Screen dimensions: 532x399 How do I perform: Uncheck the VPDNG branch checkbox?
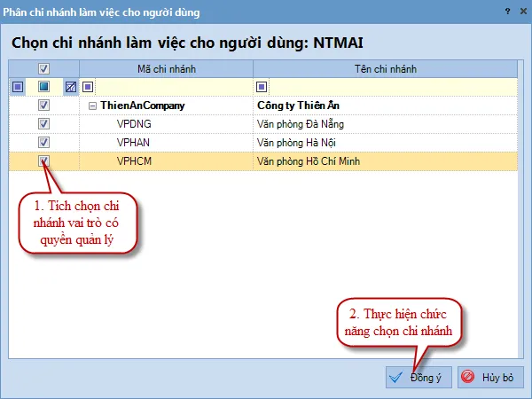[x=43, y=124]
